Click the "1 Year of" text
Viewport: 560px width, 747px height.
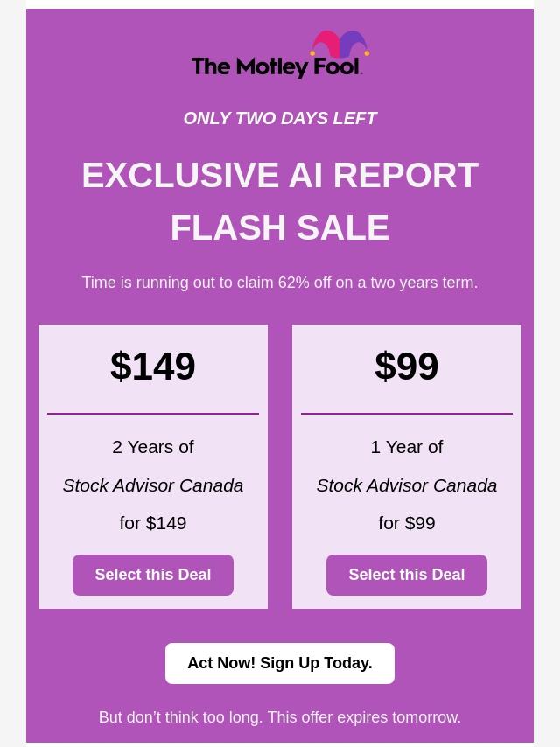407,447
